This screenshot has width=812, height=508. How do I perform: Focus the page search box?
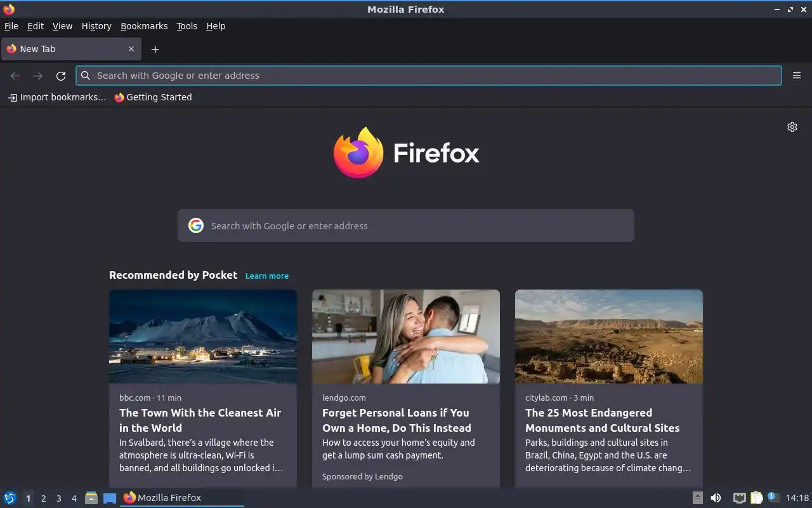point(406,225)
